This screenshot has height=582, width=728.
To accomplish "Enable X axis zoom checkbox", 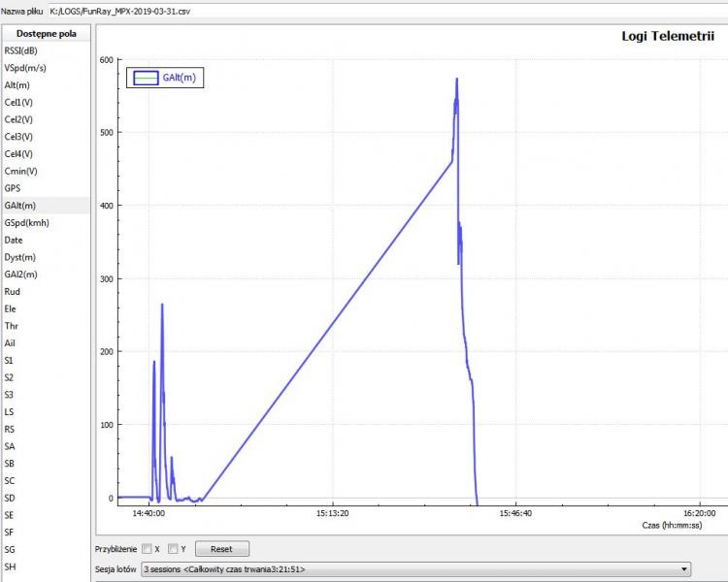I will tap(147, 549).
